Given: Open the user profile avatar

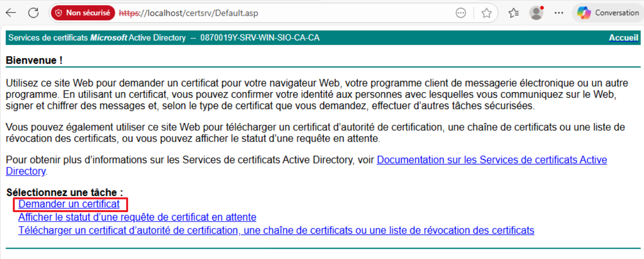Looking at the screenshot, I should pyautogui.click(x=536, y=13).
